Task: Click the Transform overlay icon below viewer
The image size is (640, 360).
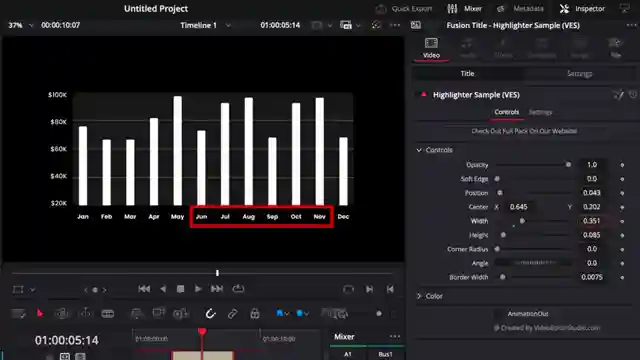Action: coord(18,289)
